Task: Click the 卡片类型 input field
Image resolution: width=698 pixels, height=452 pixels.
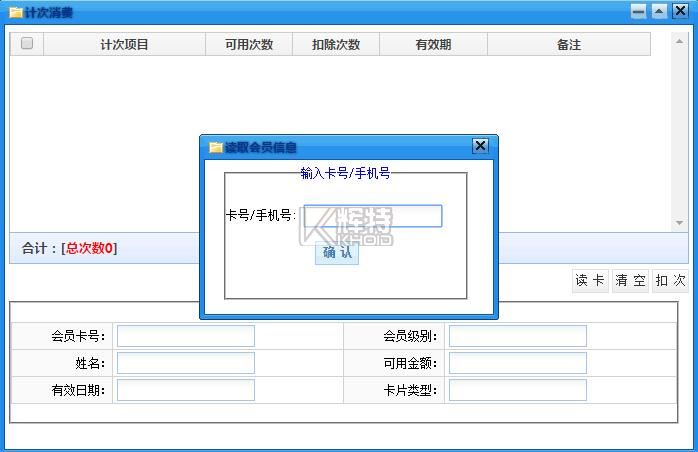Action: pyautogui.click(x=517, y=390)
